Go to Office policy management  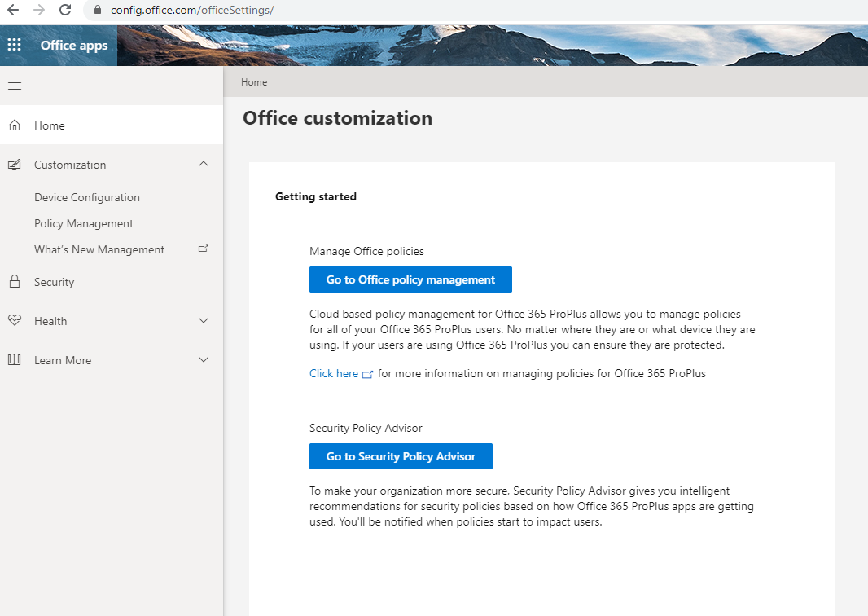[x=410, y=279]
